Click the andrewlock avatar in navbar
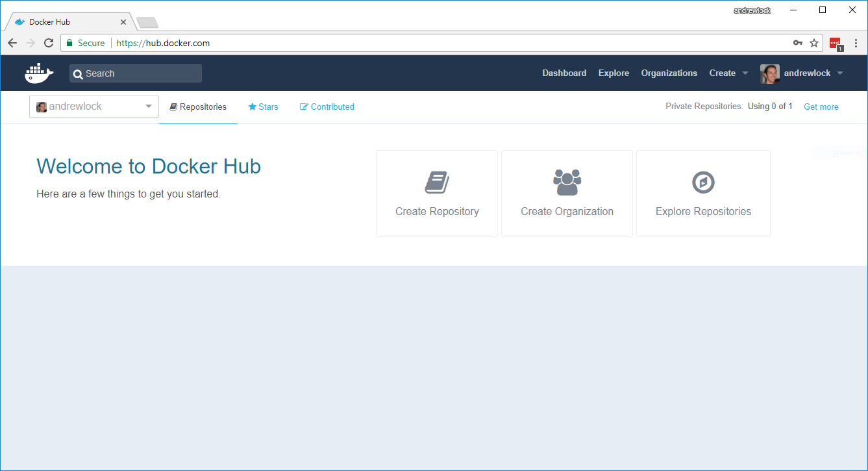 (770, 73)
